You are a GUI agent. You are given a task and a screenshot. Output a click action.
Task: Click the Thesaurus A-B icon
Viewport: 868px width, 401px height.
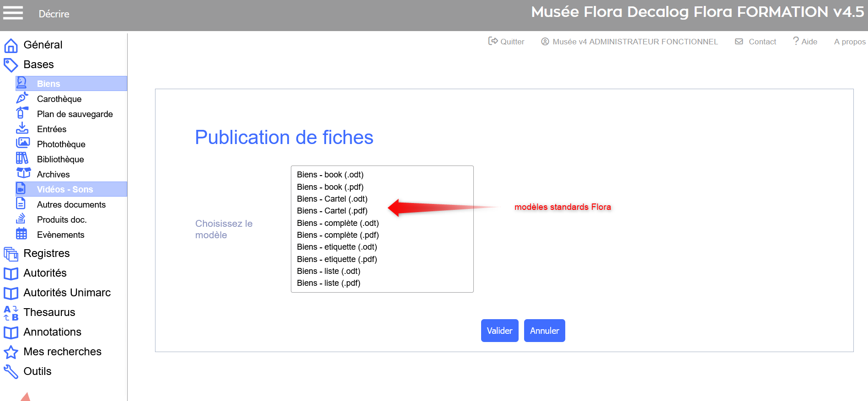pyautogui.click(x=11, y=313)
